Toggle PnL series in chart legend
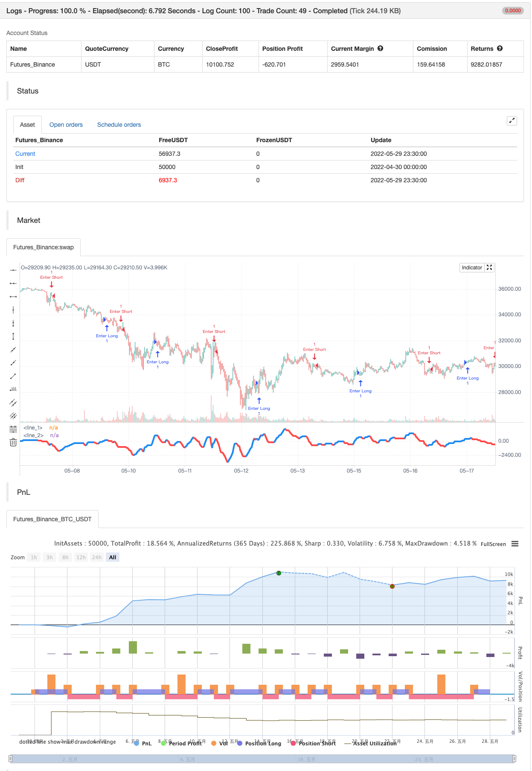 (142, 743)
